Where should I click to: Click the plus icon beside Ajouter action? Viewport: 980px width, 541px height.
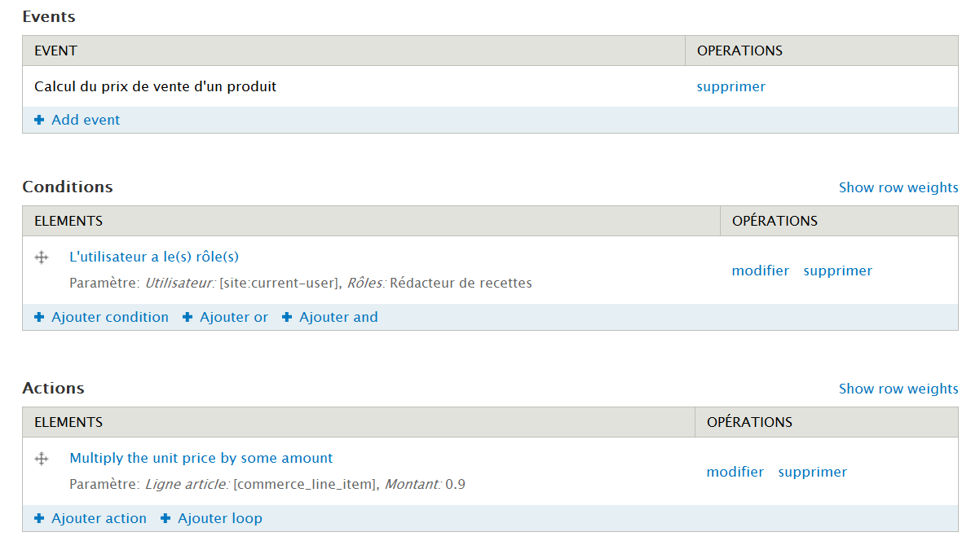(39, 518)
